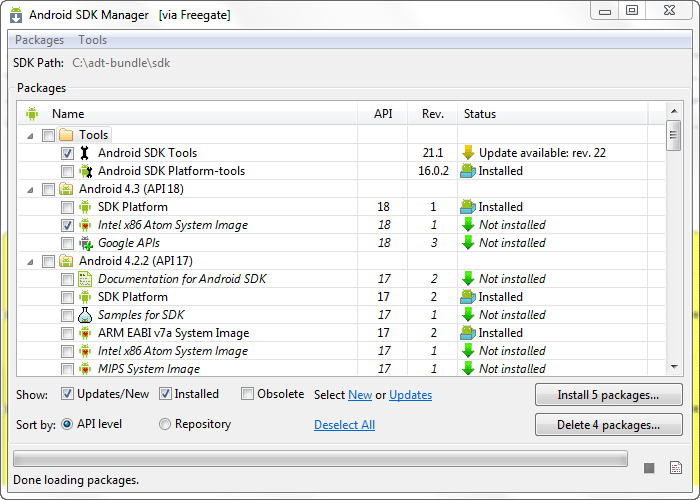Click the Documentation for Android SDK page icon
Viewport: 700px width, 500px height.
click(x=85, y=279)
